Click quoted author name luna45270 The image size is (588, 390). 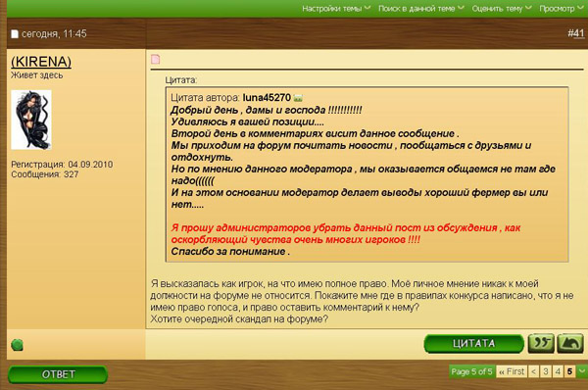pos(267,98)
